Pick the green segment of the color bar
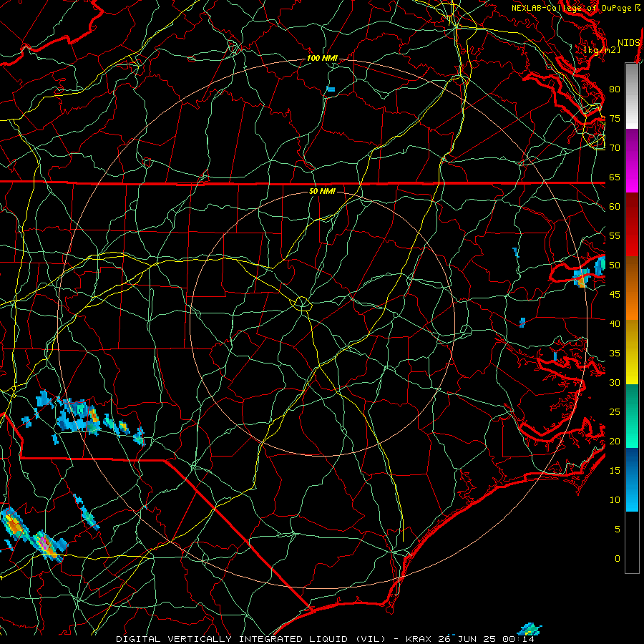This screenshot has width=644, height=644. 632,416
